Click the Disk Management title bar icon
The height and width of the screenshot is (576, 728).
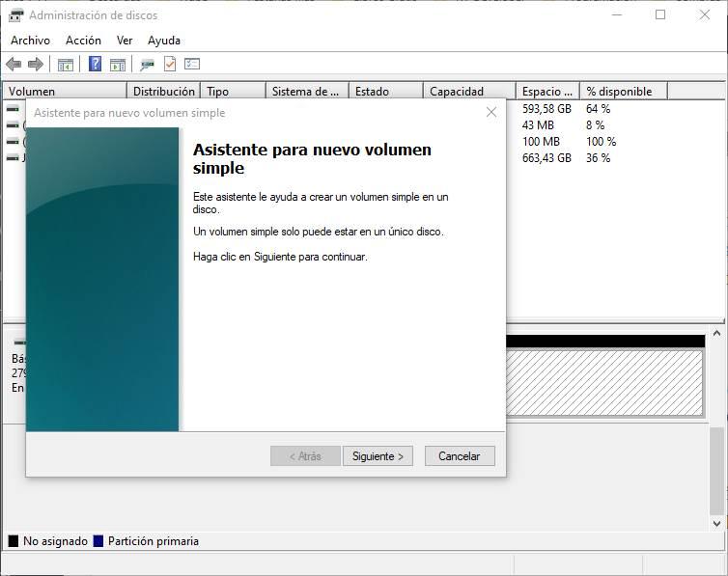coord(15,15)
